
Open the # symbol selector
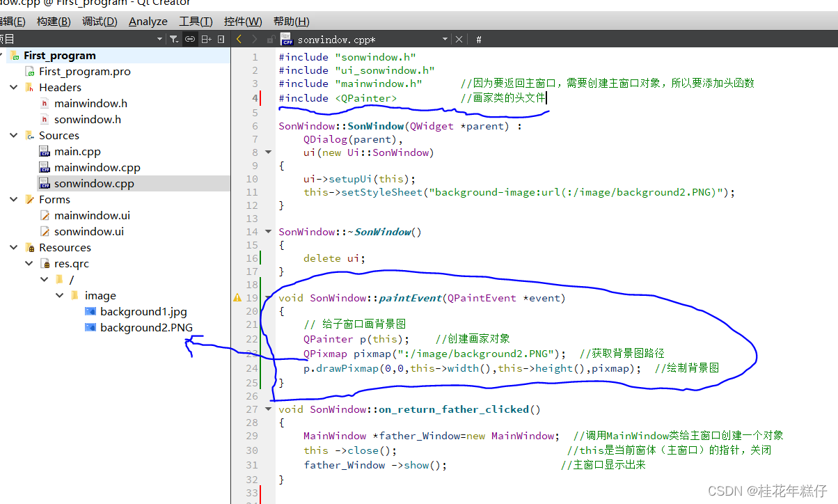pos(479,40)
